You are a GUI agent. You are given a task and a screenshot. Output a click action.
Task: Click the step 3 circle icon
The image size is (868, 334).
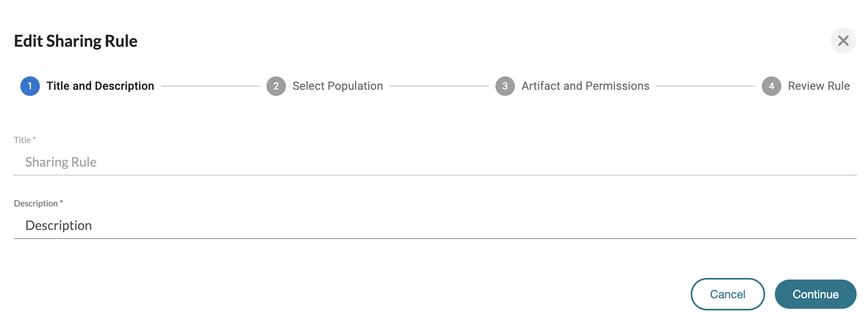coord(505,86)
